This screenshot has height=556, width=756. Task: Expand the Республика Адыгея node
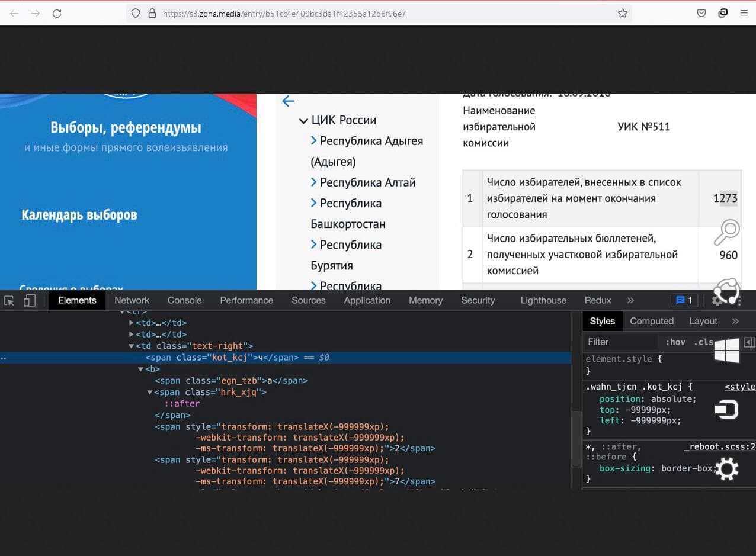pos(314,141)
